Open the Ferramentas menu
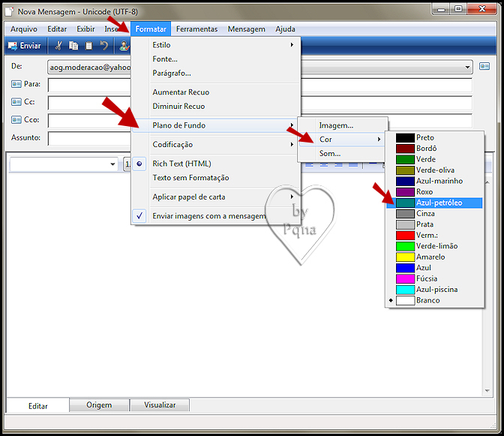 [x=196, y=29]
